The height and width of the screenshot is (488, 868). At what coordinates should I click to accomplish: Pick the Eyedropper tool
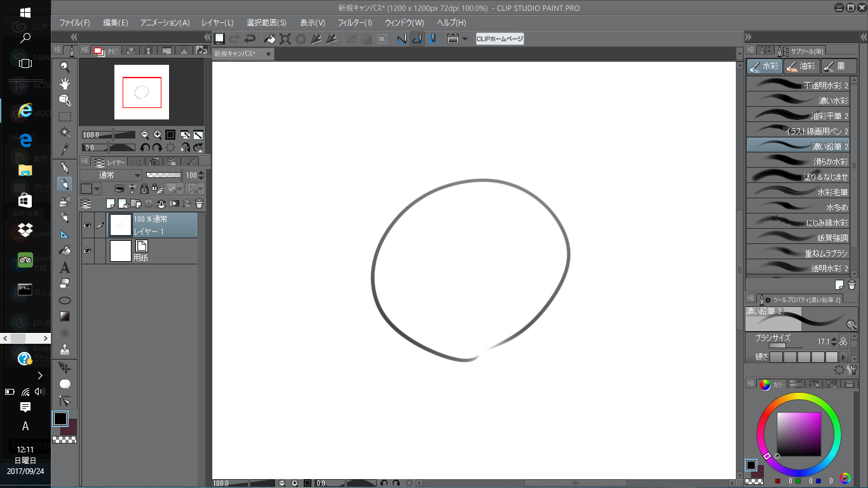(x=65, y=150)
